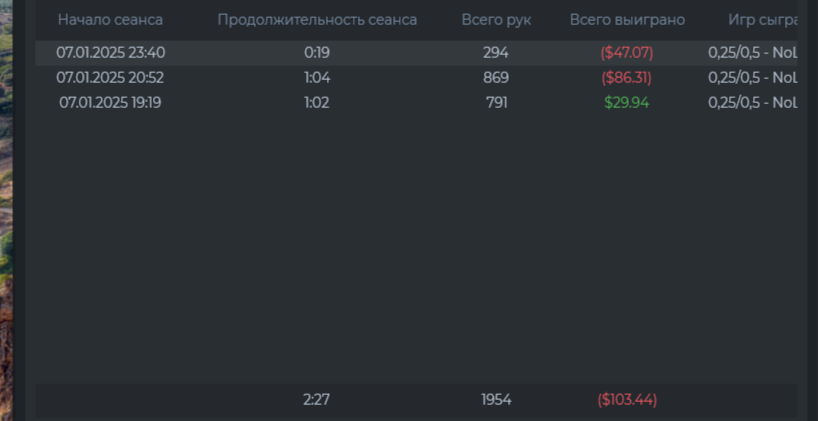Click the ($86.31) loss amount
This screenshot has height=421, width=818.
click(627, 78)
